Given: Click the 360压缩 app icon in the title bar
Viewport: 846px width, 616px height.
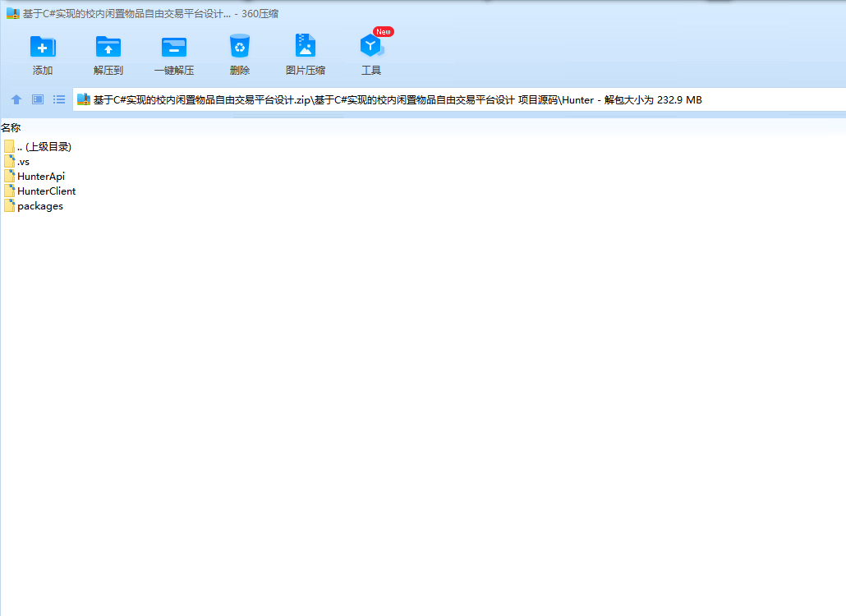Looking at the screenshot, I should click(13, 13).
